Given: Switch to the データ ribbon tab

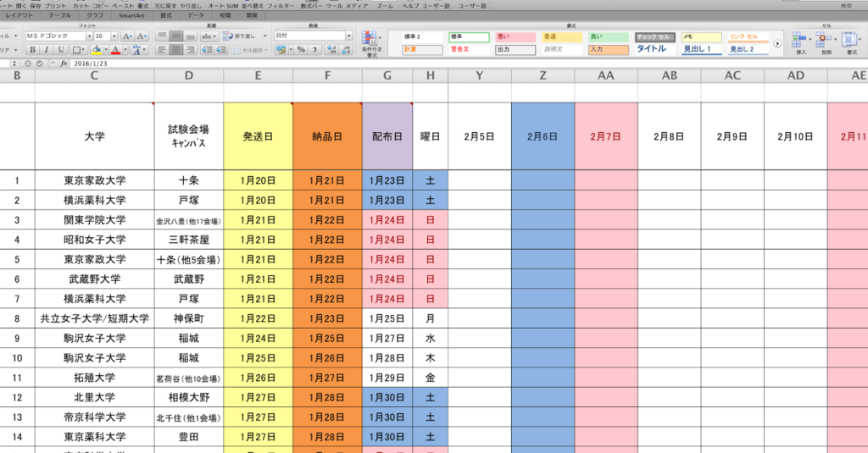Looking at the screenshot, I should tap(196, 15).
